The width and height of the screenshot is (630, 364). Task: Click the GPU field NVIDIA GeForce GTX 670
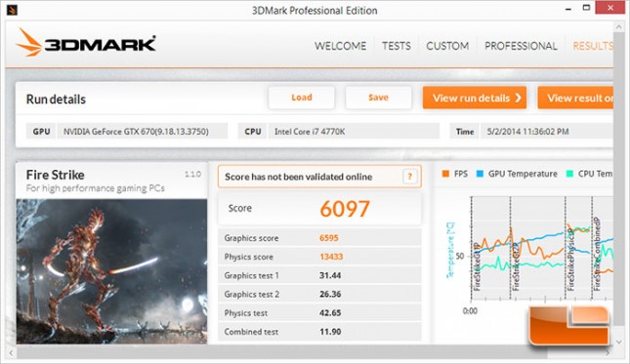[143, 131]
